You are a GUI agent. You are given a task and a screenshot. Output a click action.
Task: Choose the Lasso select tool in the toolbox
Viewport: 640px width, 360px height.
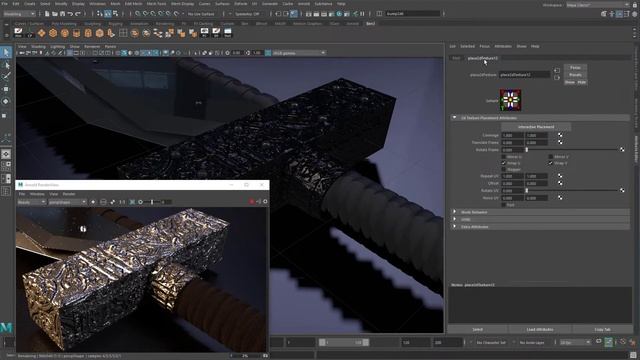[6, 64]
